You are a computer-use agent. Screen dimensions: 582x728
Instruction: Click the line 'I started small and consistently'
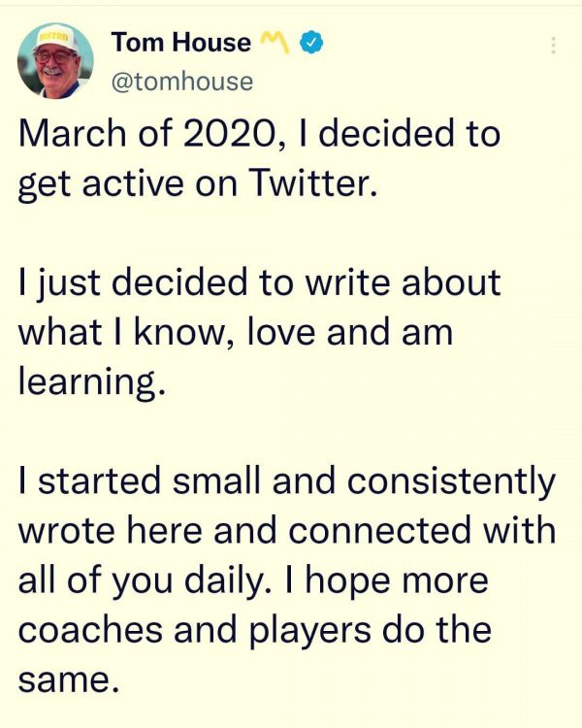click(x=287, y=480)
